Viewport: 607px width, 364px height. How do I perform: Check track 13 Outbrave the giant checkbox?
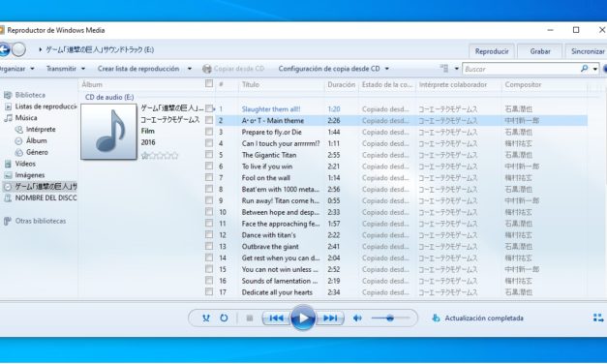(209, 246)
